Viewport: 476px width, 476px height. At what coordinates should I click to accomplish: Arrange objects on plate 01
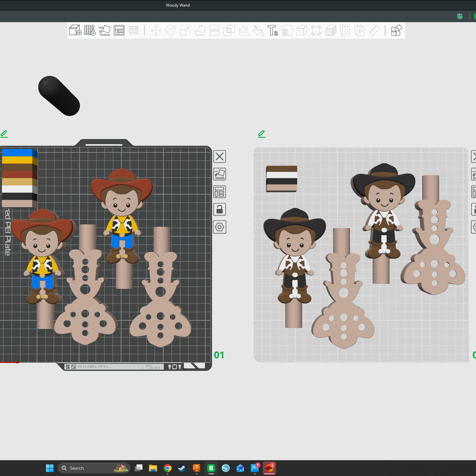[x=219, y=192]
